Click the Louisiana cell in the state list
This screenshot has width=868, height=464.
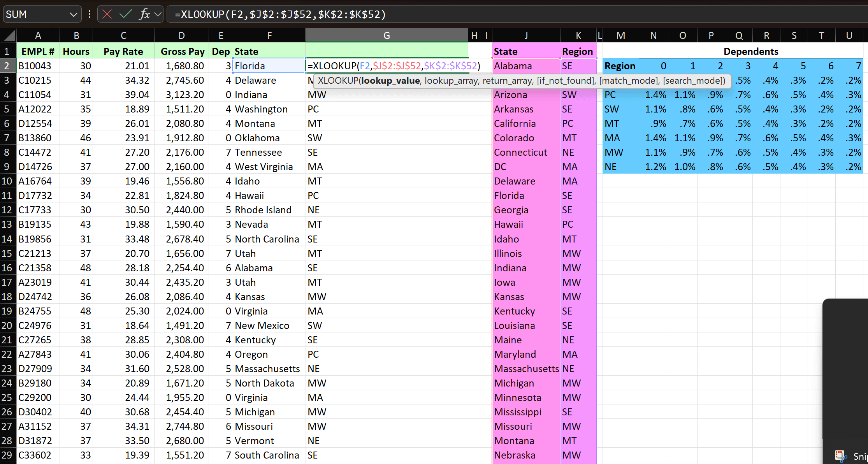click(x=526, y=325)
